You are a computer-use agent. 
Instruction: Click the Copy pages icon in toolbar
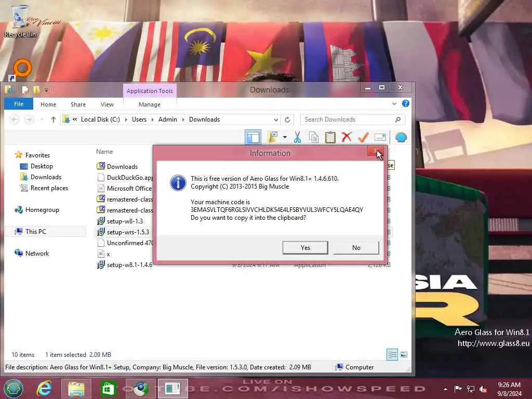(x=313, y=137)
